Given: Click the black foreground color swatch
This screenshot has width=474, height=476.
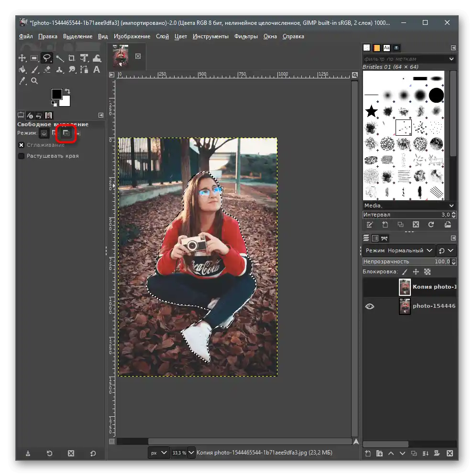Looking at the screenshot, I should click(x=56, y=94).
